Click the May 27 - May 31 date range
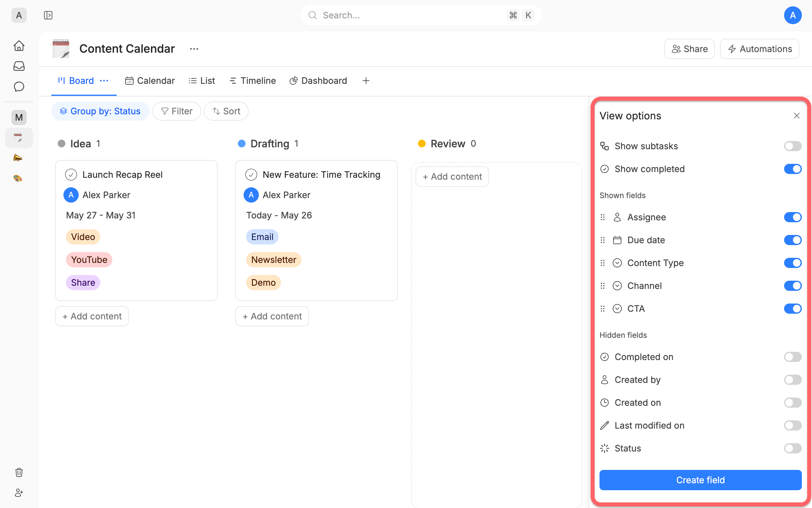 point(101,215)
